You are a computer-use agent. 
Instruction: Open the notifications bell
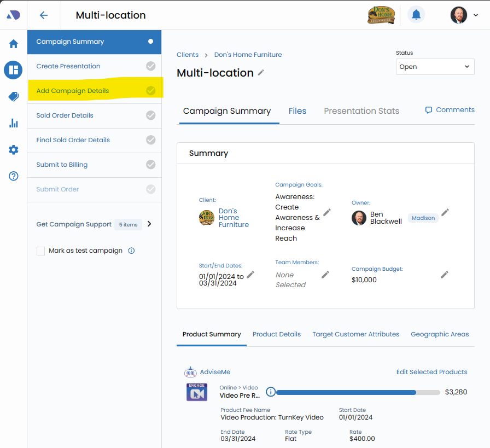click(x=416, y=15)
